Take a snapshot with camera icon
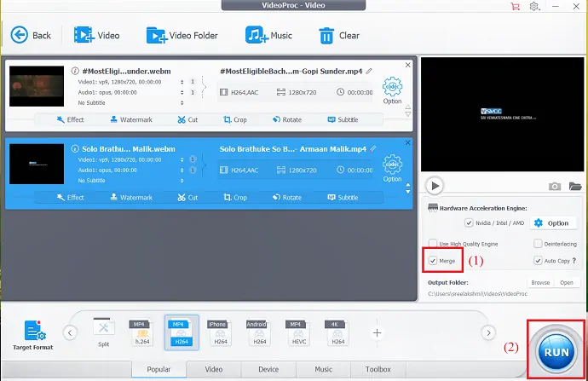The image size is (588, 381). 555,186
